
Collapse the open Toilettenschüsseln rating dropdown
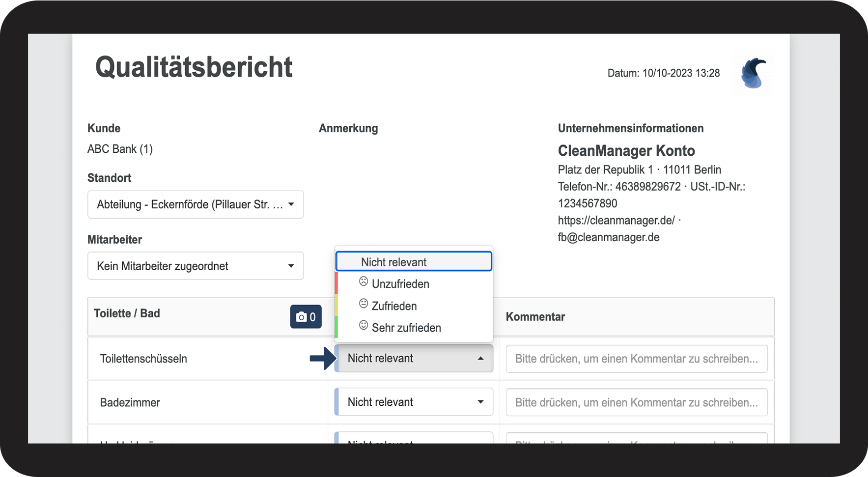tap(414, 358)
